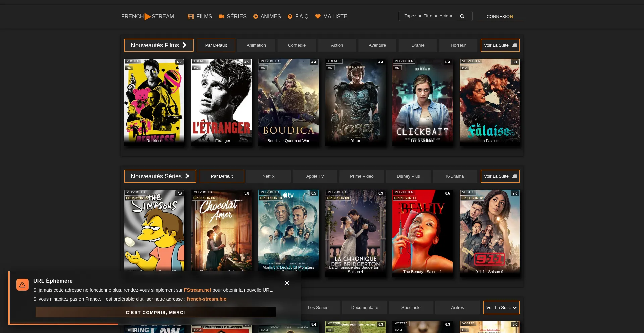Open the La Falaise movie poster

pyautogui.click(x=490, y=102)
